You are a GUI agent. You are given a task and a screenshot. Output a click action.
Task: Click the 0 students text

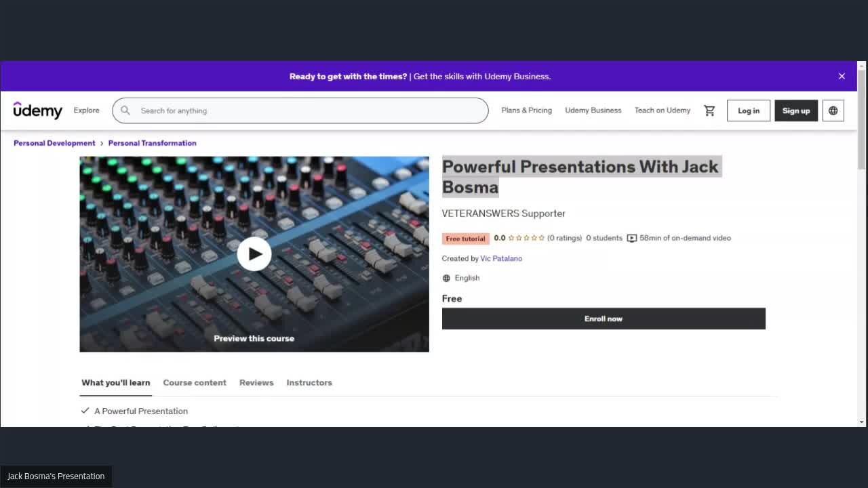(x=604, y=238)
